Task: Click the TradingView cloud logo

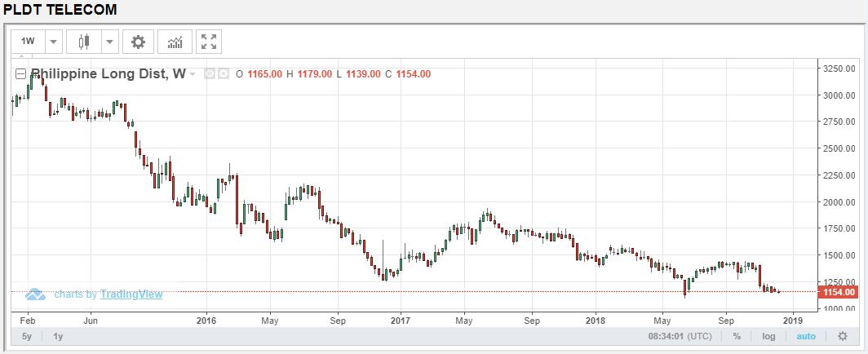Action: pyautogui.click(x=35, y=294)
